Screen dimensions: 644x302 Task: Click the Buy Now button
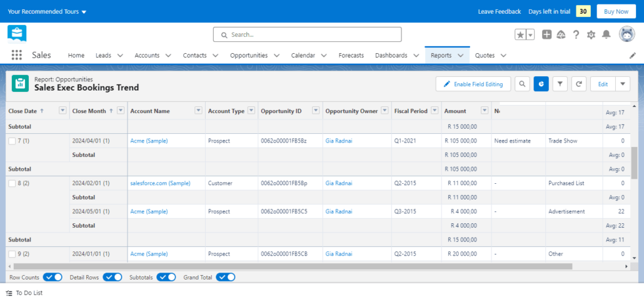(616, 12)
